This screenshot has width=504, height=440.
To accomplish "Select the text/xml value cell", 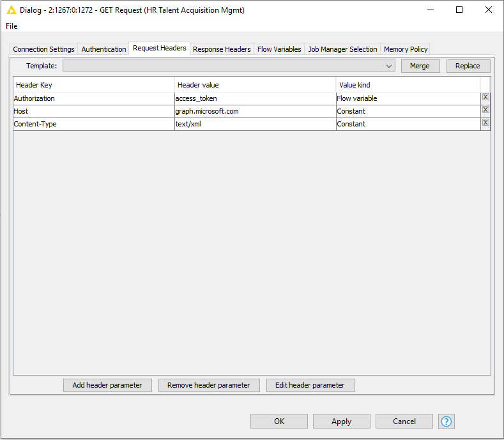I will point(256,124).
